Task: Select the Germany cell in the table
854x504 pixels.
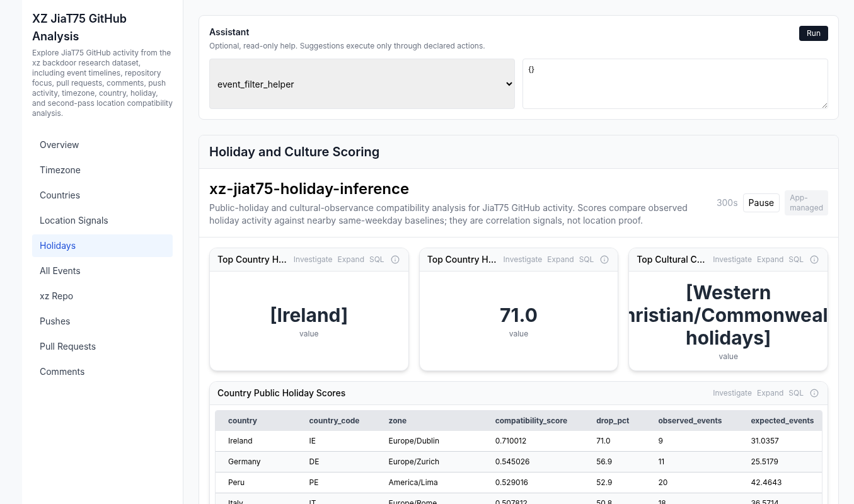Action: (244, 462)
